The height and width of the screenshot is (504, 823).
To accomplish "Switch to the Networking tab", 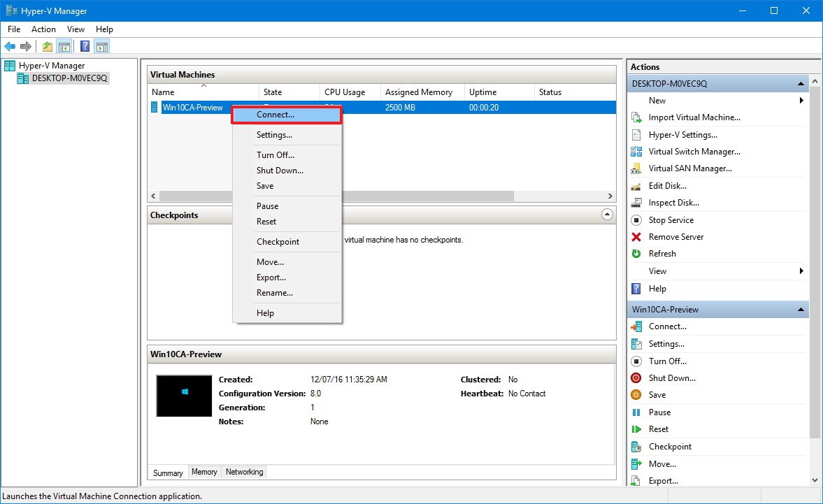I will point(244,473).
